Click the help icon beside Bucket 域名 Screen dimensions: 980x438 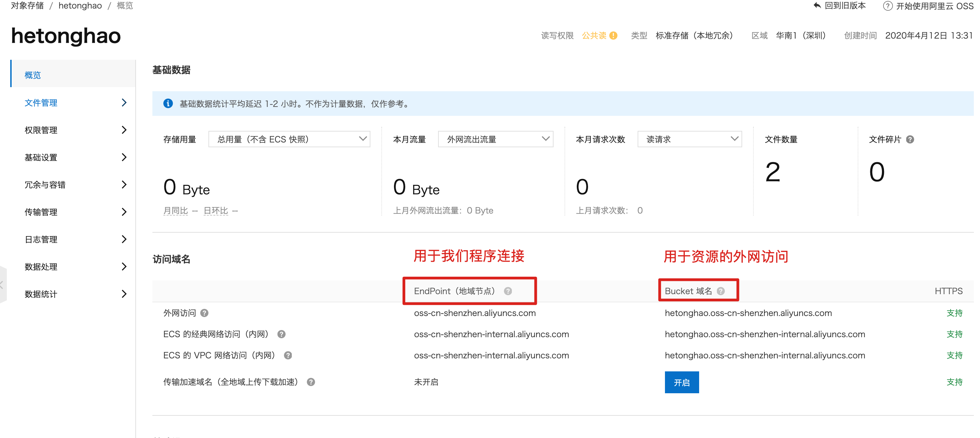721,291
